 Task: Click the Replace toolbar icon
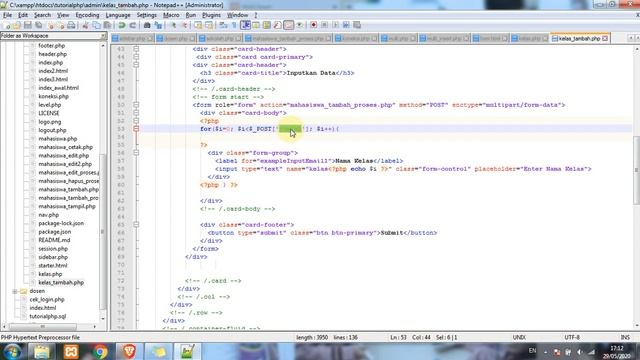point(158,25)
